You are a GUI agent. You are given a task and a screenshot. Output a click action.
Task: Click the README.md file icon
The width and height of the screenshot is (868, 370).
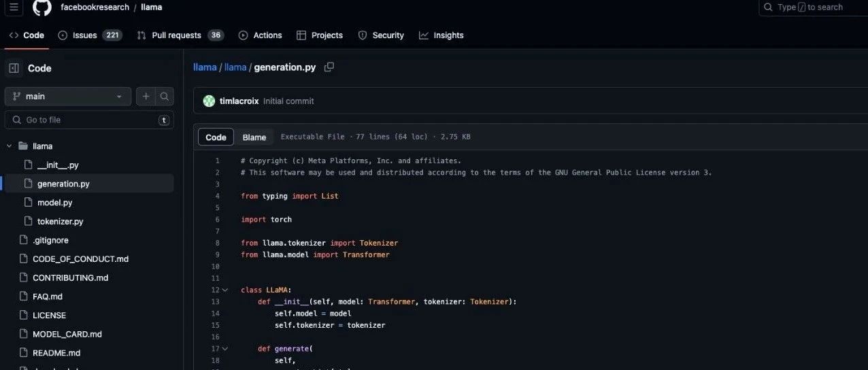(x=22, y=353)
